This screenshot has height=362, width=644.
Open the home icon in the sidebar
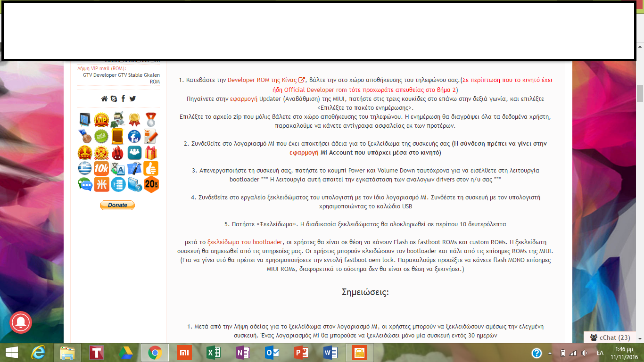(x=104, y=99)
